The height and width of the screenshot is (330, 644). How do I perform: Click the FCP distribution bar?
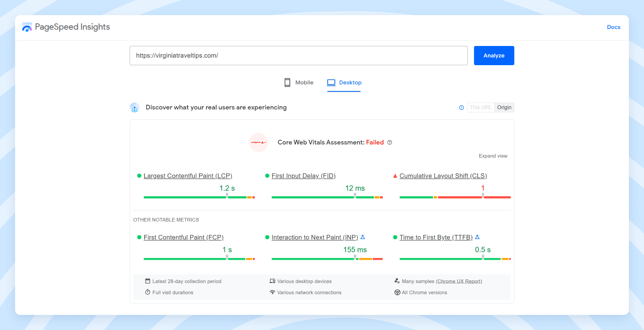pyautogui.click(x=199, y=259)
